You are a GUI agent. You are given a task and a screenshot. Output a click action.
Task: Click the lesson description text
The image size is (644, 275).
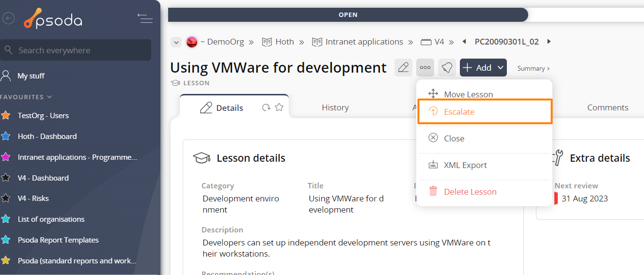[346, 248]
